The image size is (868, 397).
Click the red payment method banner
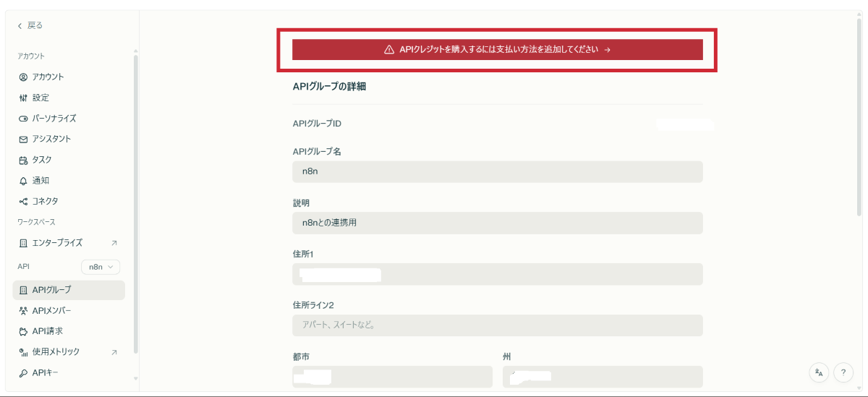tap(497, 50)
